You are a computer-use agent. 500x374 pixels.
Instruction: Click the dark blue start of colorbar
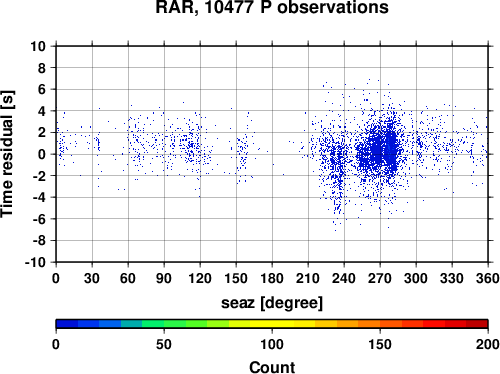click(67, 324)
